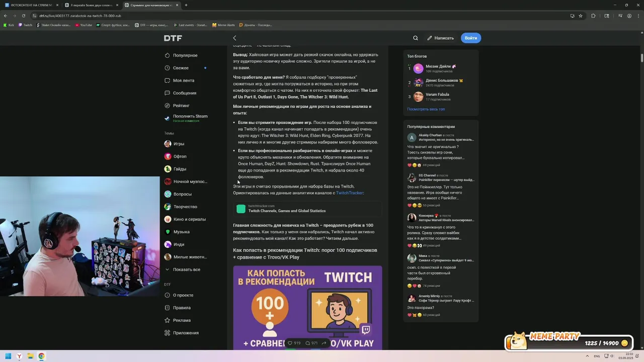
Task: Open site search magnifier icon
Action: point(416,38)
